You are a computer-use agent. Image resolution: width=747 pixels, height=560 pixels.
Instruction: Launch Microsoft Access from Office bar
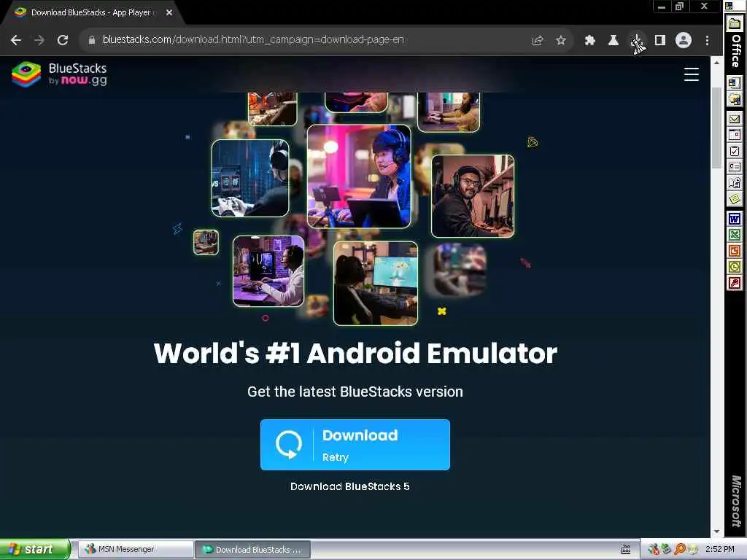tap(734, 284)
